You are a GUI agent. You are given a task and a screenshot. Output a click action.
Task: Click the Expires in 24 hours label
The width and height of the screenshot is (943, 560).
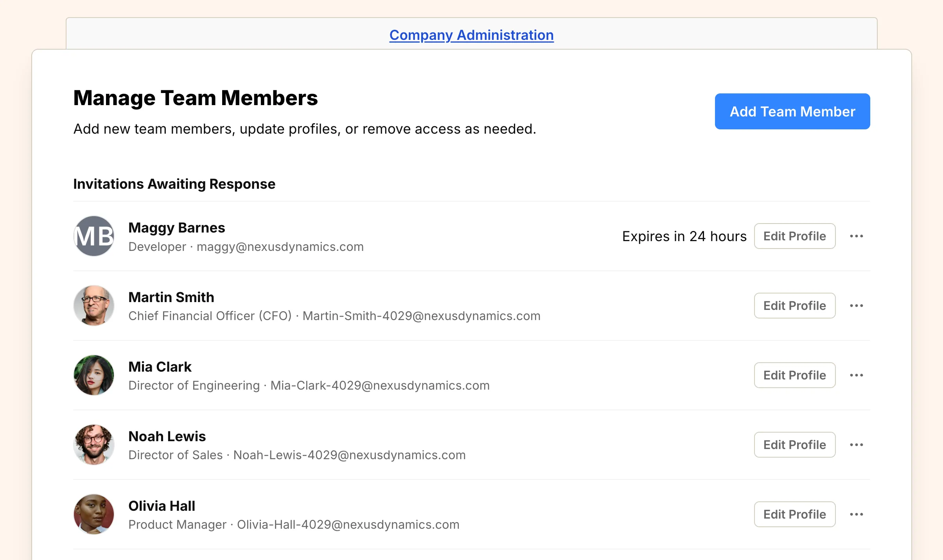tap(684, 236)
